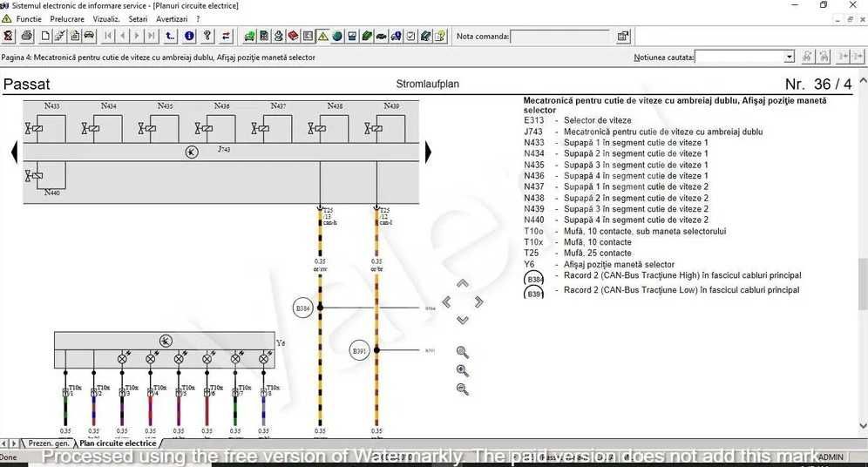Pan diagram up with the up chevron
This screenshot has width=868, height=467.
tap(462, 283)
